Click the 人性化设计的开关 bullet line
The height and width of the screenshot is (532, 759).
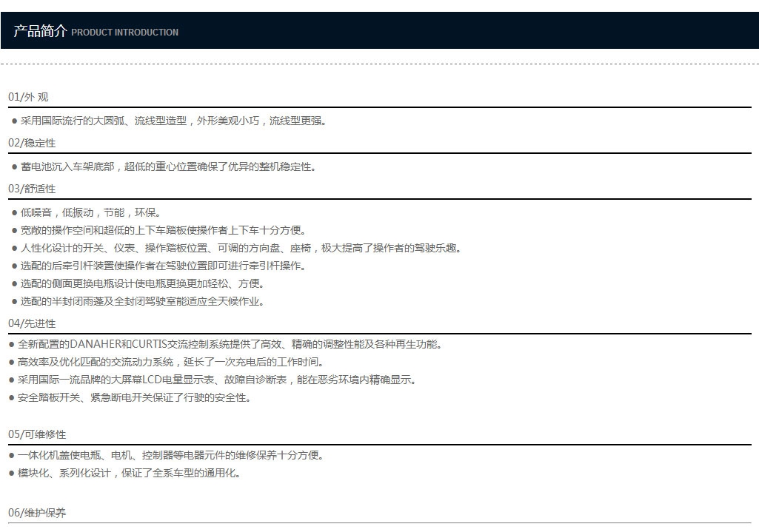point(237,248)
